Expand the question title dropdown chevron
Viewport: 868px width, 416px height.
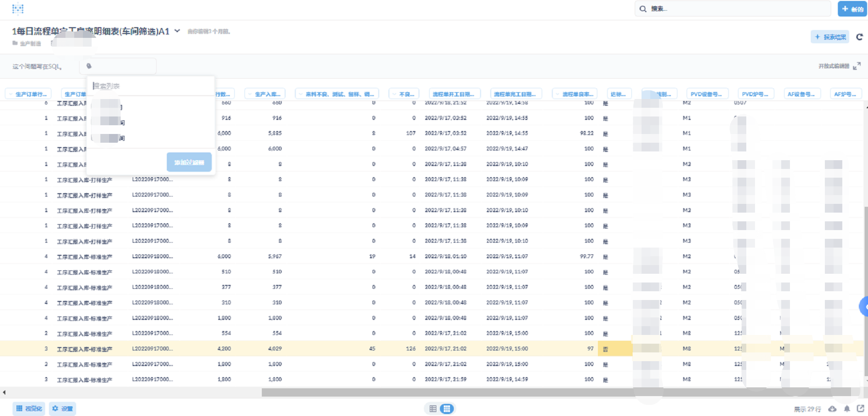coord(177,31)
